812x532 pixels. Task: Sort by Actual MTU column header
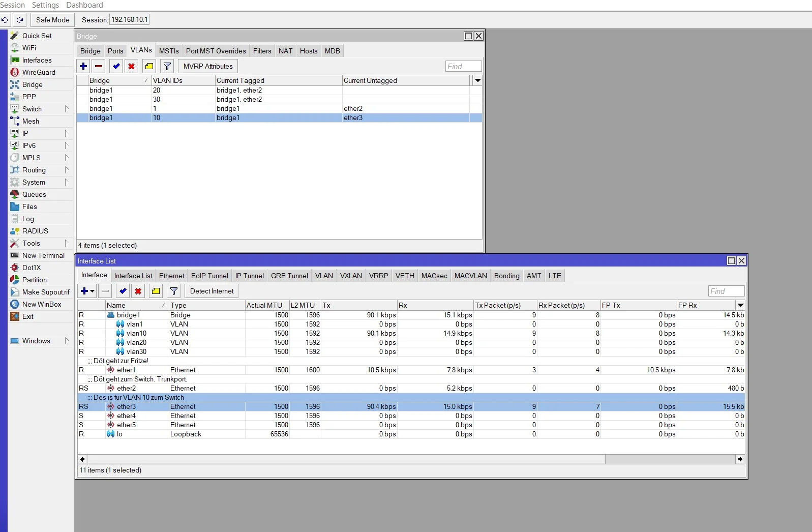point(267,305)
